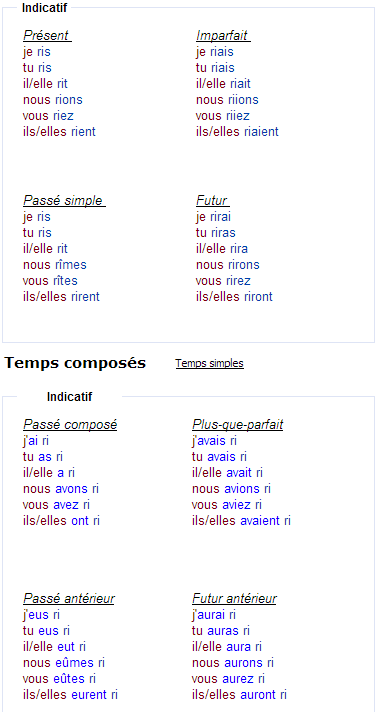Click the 'ils/elles riaient' conjugation
Screen dimensions: 378x712
[237, 132]
